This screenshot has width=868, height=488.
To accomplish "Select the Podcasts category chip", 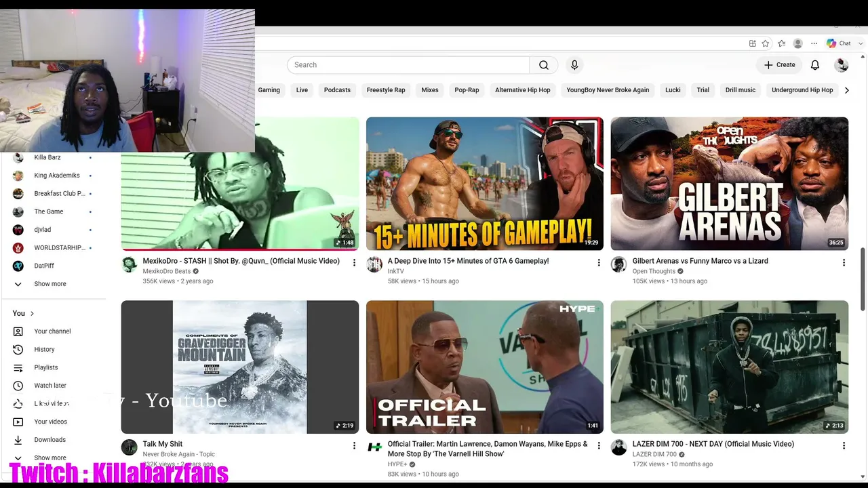I will 337,90.
